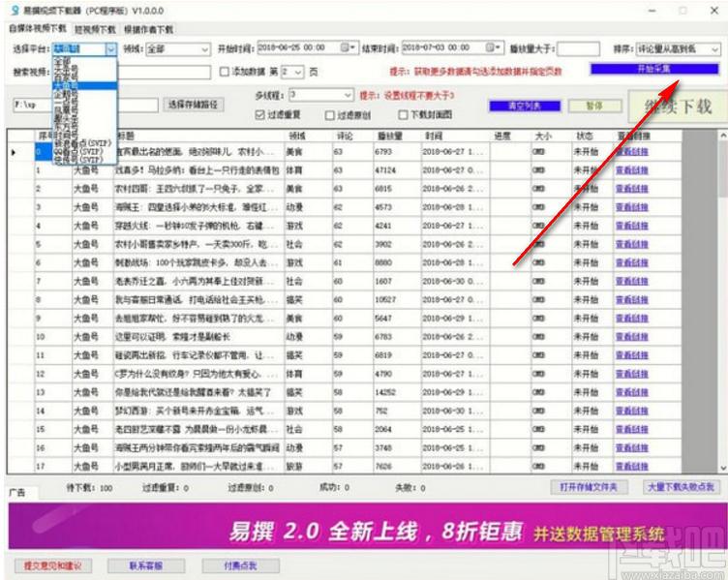Open the calendar icon of the start time field
728x580 pixels.
345,47
